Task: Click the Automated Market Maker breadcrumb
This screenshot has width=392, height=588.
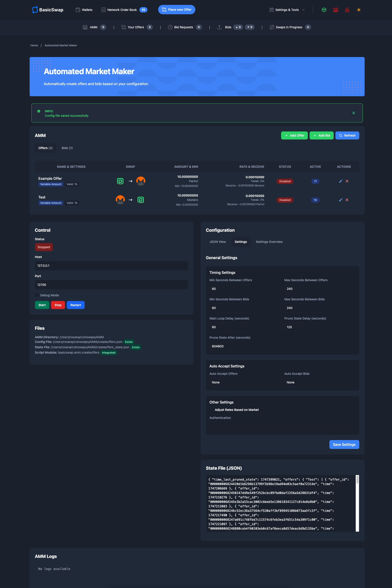Action: (61, 45)
